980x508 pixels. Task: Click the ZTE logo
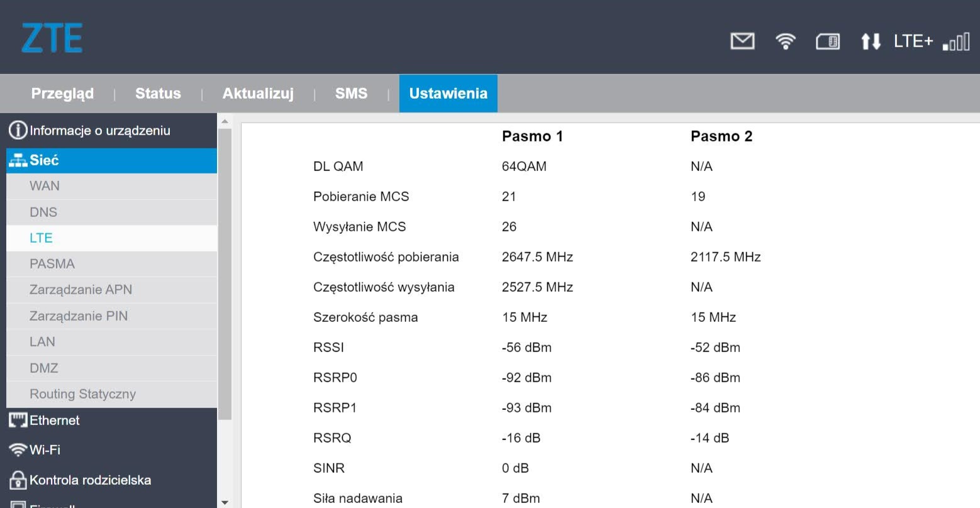52,38
